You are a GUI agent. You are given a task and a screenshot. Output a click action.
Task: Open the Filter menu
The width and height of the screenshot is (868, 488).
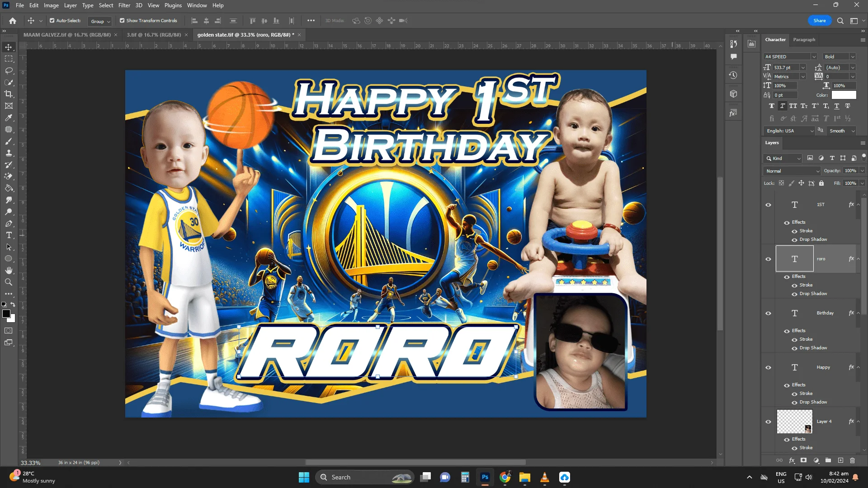pos(124,5)
